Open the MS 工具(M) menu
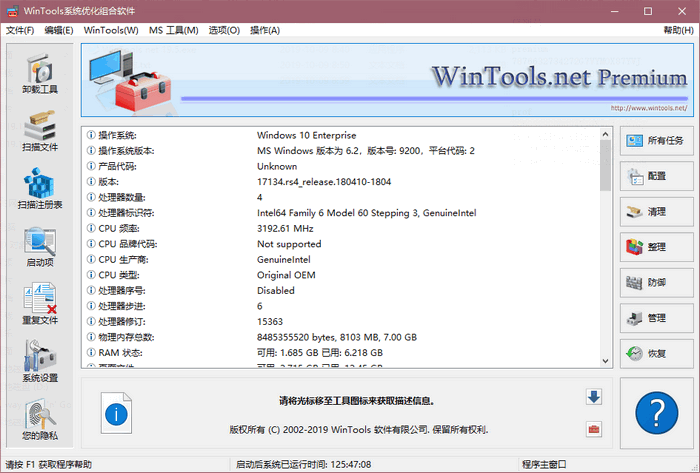 coord(173,30)
